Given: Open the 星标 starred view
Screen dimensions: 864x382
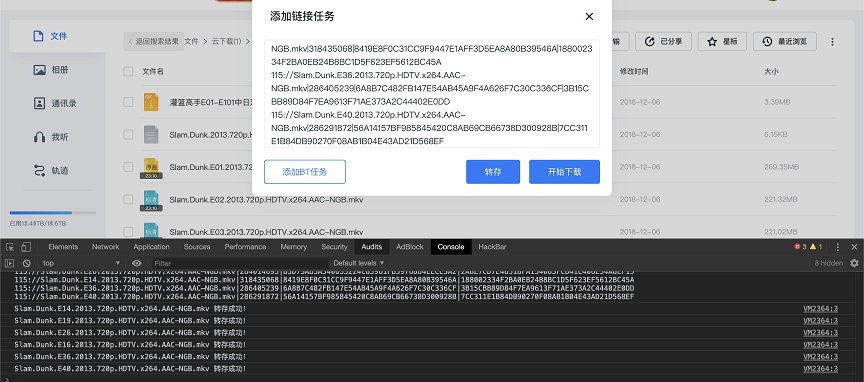Looking at the screenshot, I should click(722, 41).
